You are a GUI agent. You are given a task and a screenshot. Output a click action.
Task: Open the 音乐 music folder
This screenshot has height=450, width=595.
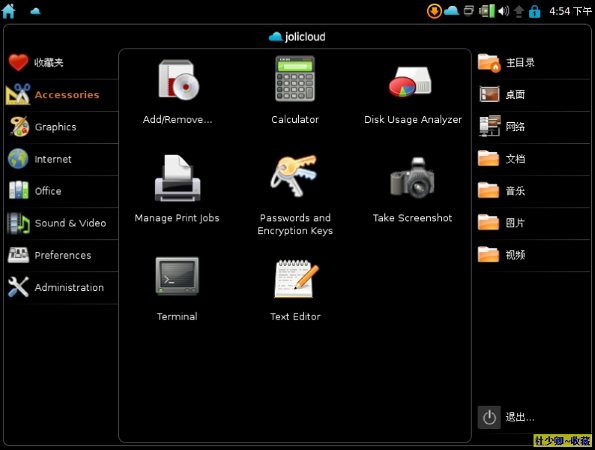(533, 190)
